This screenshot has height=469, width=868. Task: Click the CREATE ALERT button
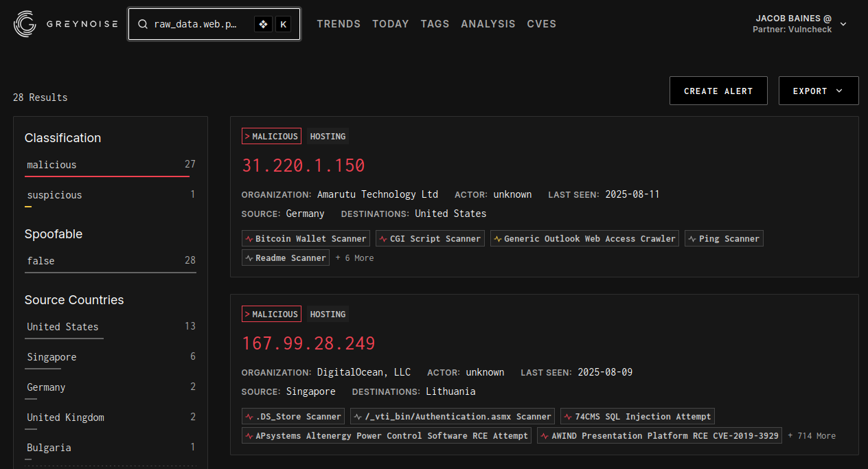718,90
